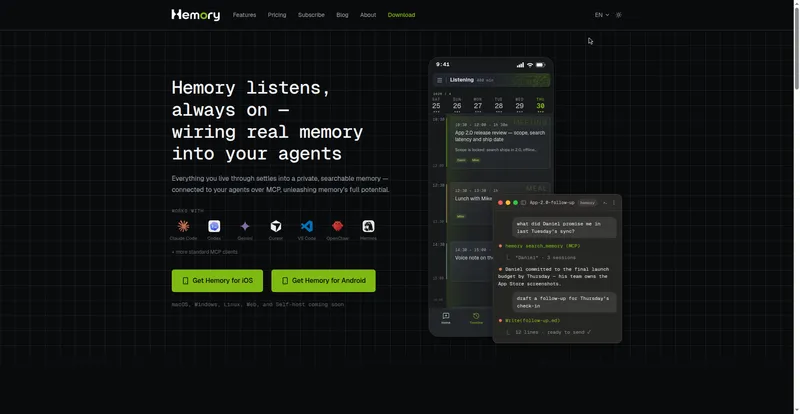Click the purple Gemini sparkle icon
Viewport: 800px width, 414px height.
tap(245, 226)
